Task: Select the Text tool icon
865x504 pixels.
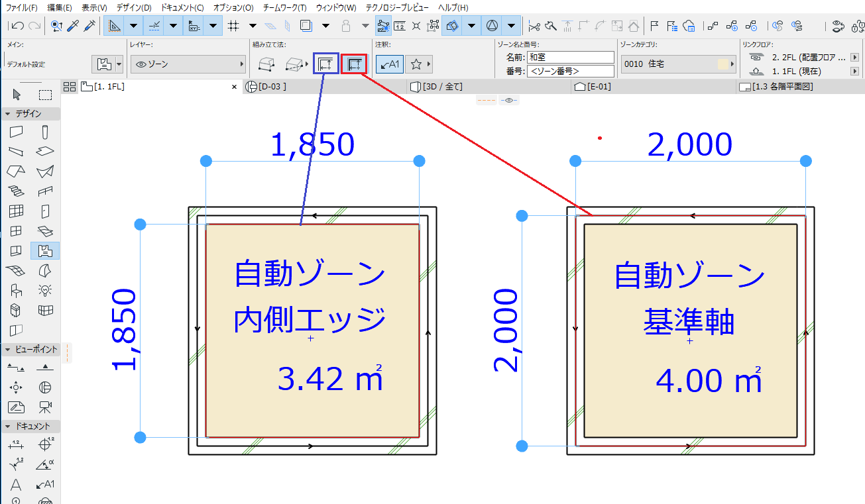Action: coord(17,484)
